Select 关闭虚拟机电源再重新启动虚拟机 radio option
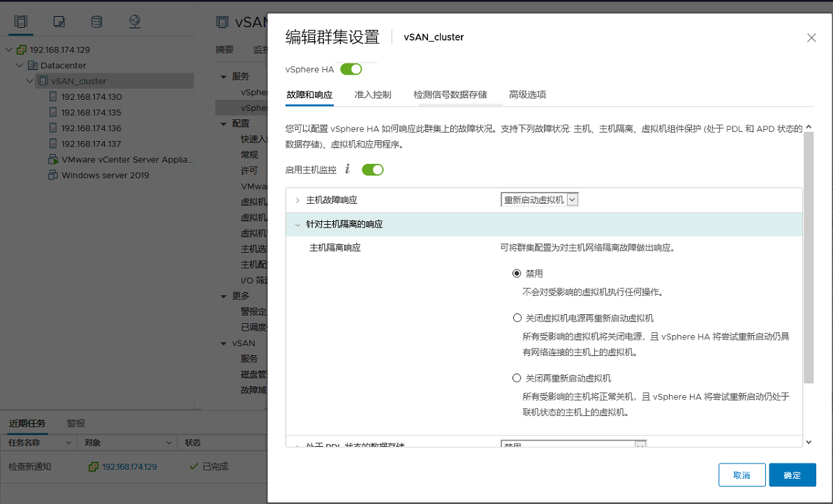 click(517, 318)
